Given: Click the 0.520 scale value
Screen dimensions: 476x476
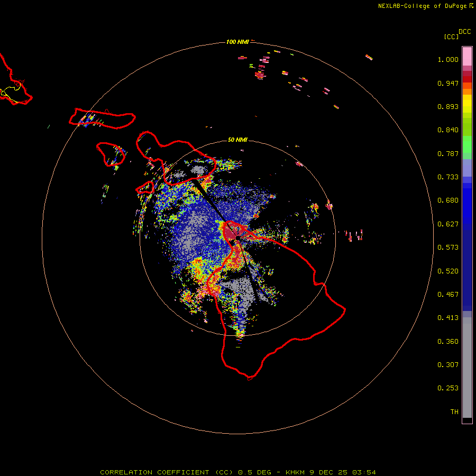Looking at the screenshot, I should [x=448, y=271].
